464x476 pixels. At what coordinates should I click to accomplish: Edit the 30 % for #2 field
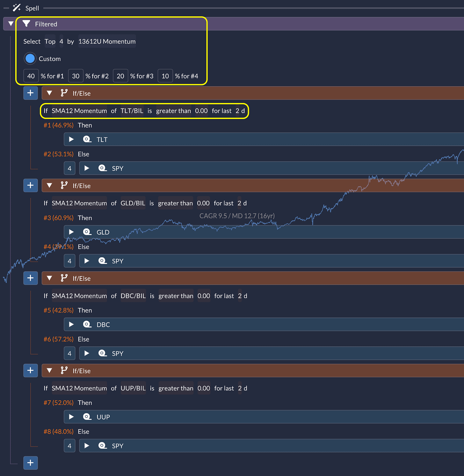(76, 76)
